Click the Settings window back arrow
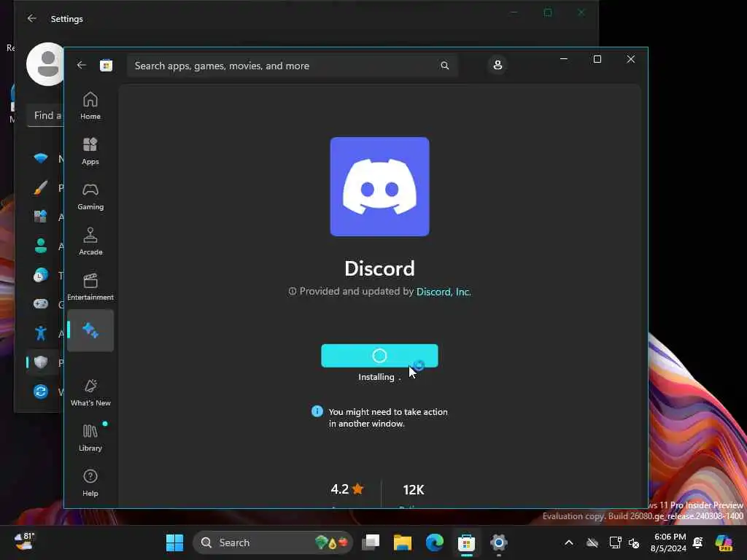Viewport: 747px width, 560px height. pos(32,18)
